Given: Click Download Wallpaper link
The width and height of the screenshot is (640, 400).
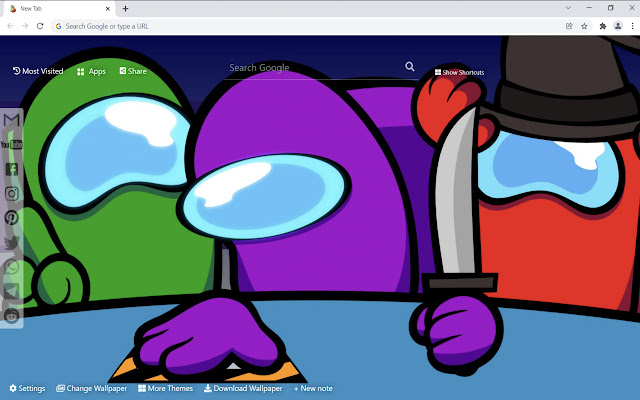Looking at the screenshot, I should (x=243, y=388).
